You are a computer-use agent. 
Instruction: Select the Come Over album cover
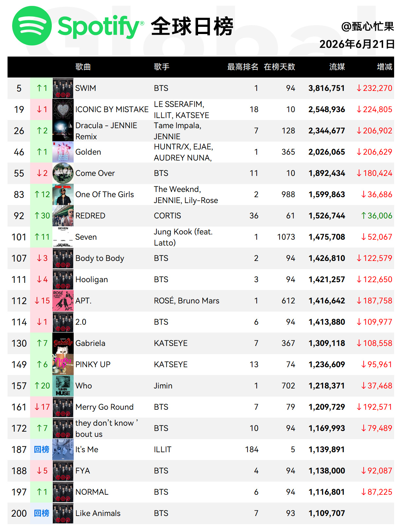click(63, 173)
